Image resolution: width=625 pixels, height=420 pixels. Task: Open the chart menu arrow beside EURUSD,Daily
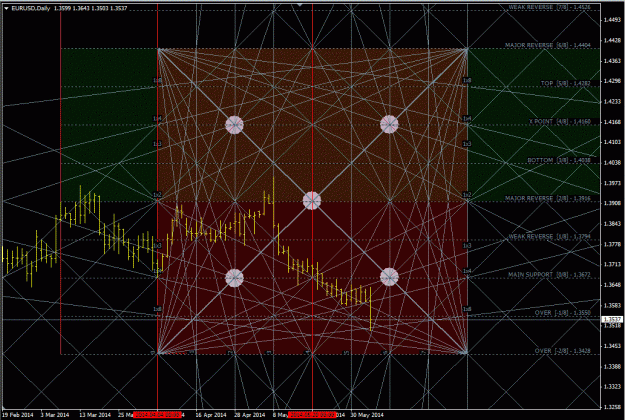pyautogui.click(x=6, y=8)
